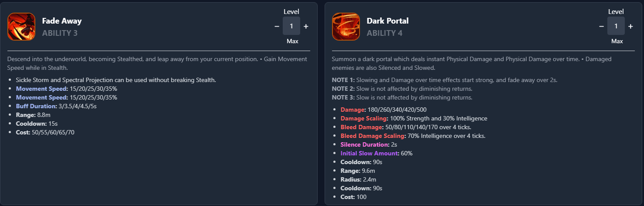Image resolution: width=644 pixels, height=206 pixels.
Task: Click the Fade Away ability icon
Action: (21, 27)
